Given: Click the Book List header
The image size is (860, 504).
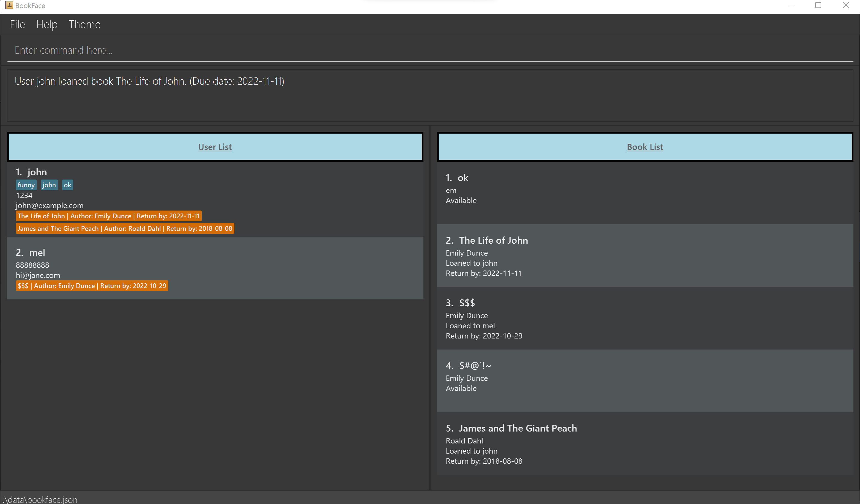Looking at the screenshot, I should (x=645, y=147).
